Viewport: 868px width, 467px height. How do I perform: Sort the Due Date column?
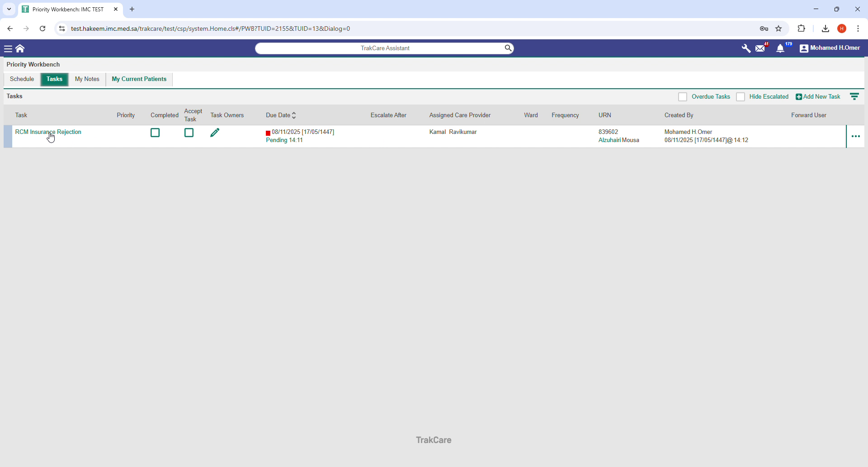[x=294, y=115]
